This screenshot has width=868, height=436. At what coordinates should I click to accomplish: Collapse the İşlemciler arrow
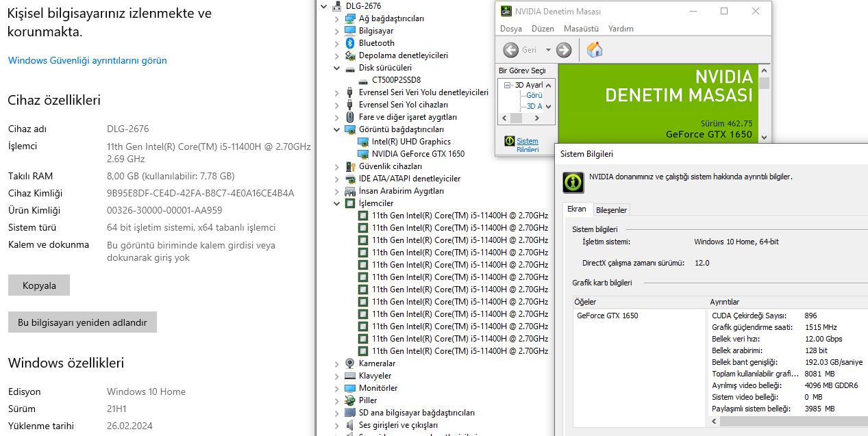[336, 203]
